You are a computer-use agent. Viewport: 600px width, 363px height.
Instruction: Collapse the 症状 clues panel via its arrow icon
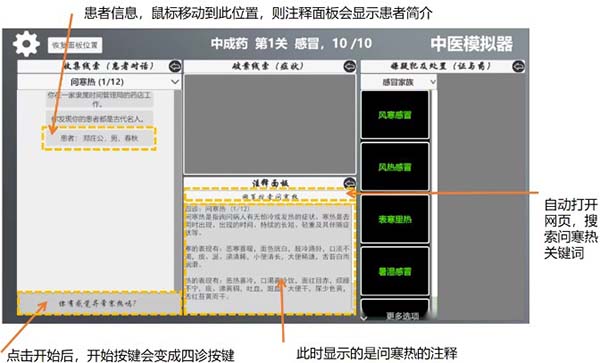coord(349,67)
